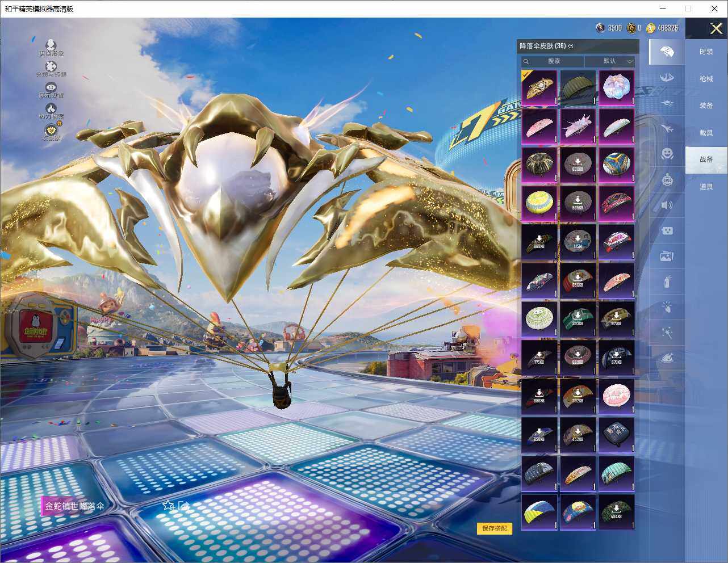The height and width of the screenshot is (563, 728).
Task: Select the pearl-white flower parachute skin
Action: tap(616, 87)
